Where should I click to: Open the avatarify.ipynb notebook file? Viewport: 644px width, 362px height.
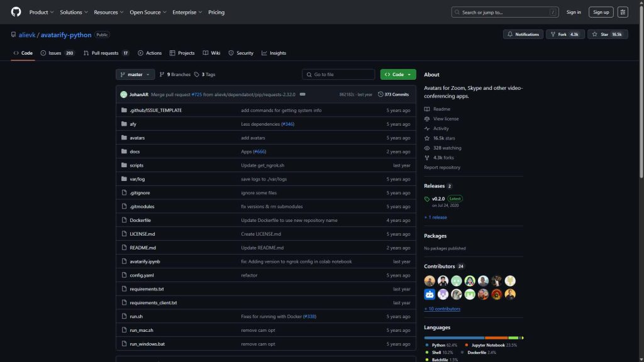(145, 261)
